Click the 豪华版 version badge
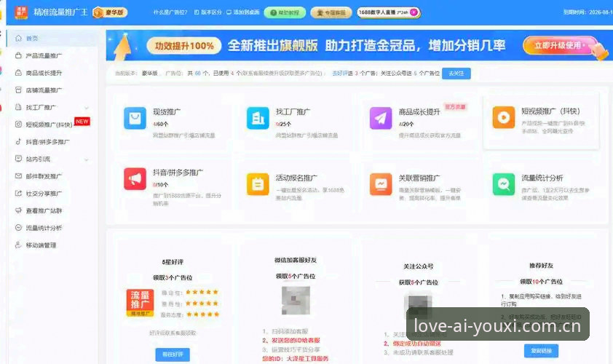Image resolution: width=613 pixels, height=364 pixels. [x=110, y=12]
